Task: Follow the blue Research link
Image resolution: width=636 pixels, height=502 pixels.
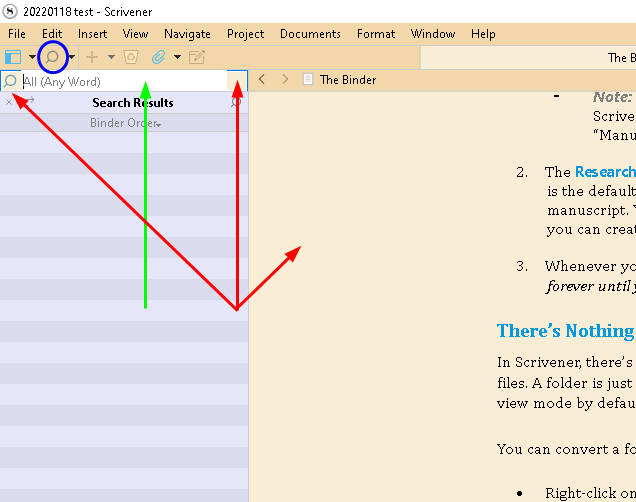Action: 605,172
